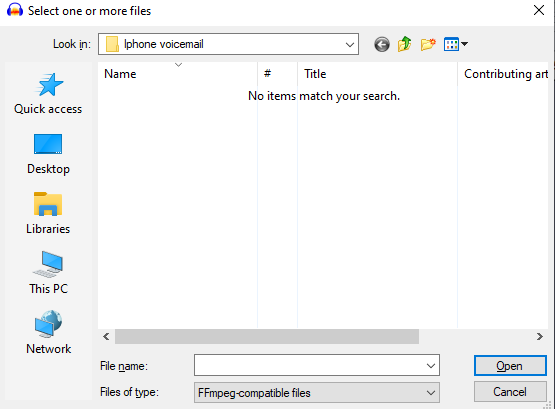Open the View menu grid icon
Viewport: 555px width, 409px height.
(451, 44)
